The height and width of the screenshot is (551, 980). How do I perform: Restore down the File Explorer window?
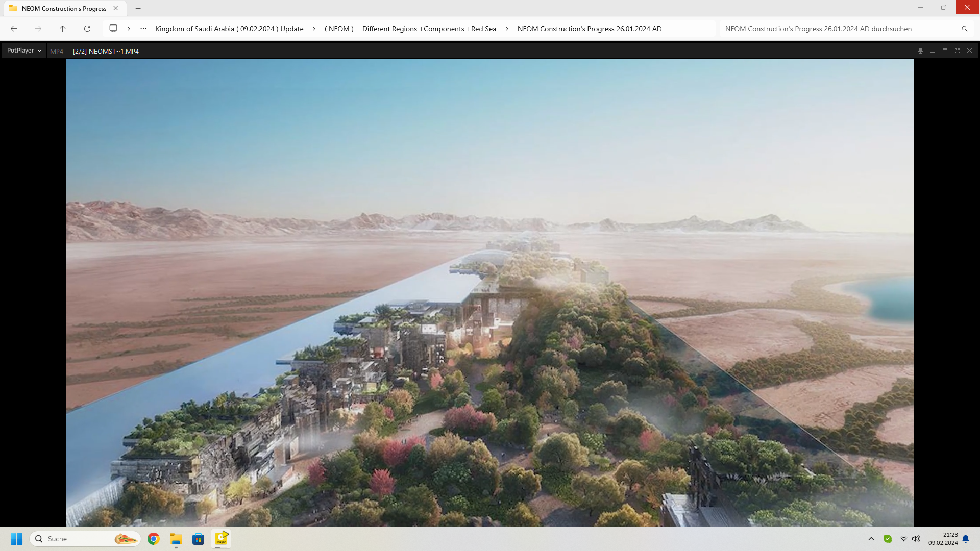(944, 7)
